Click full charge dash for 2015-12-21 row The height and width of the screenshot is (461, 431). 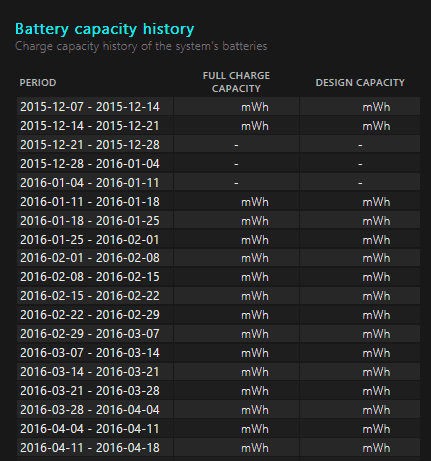(236, 145)
